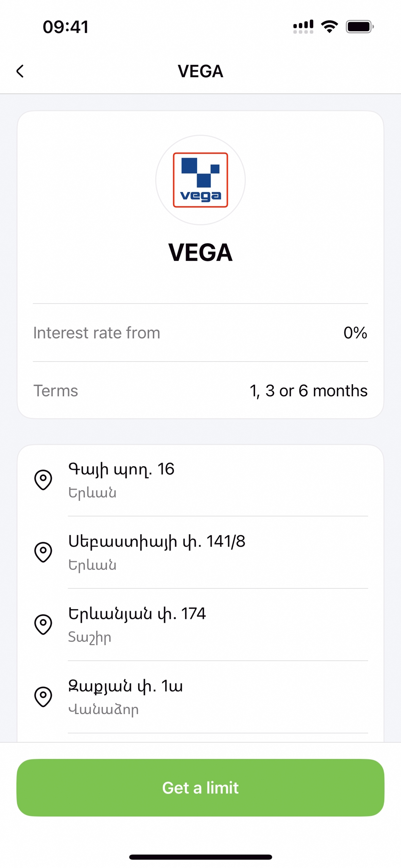Tap the home indicator bar

pos(200,857)
